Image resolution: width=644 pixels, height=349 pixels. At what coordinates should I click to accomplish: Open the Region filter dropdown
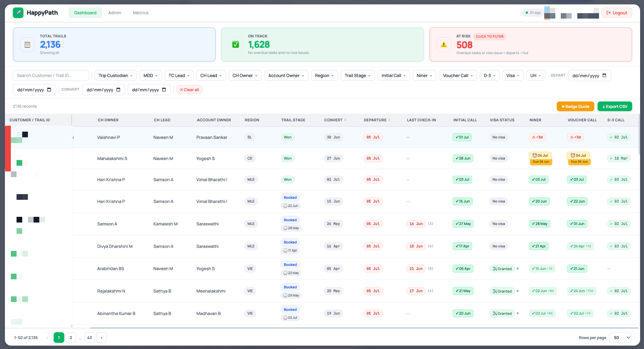click(x=324, y=75)
